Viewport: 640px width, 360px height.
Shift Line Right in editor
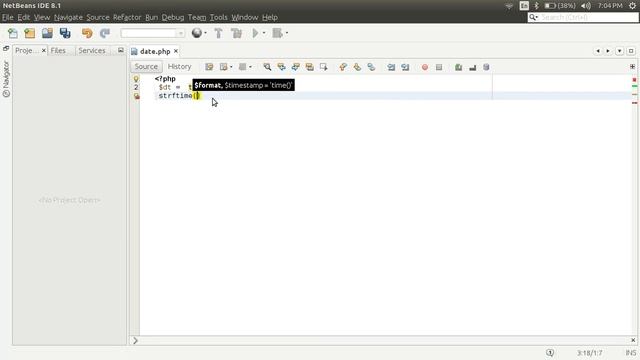(405, 67)
